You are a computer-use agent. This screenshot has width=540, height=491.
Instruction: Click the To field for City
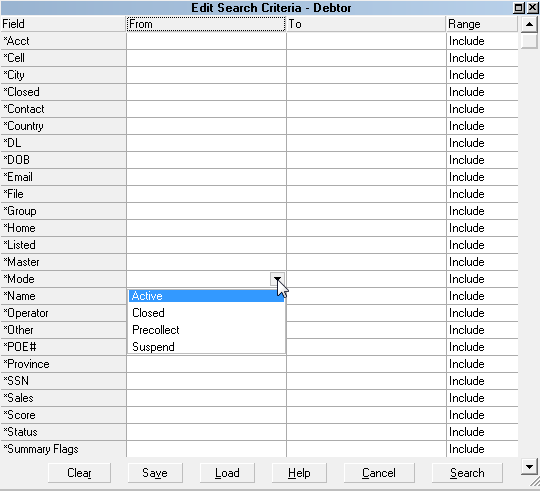pos(366,75)
